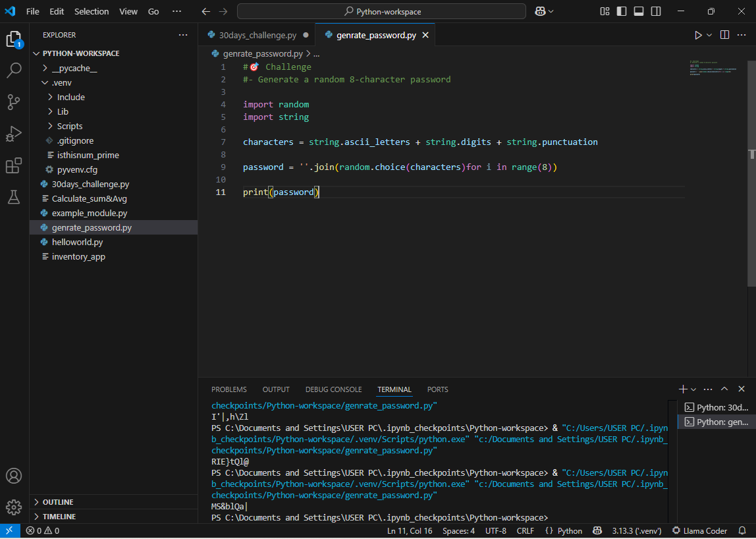This screenshot has width=756, height=539.
Task: Open the Testing flask view
Action: click(14, 197)
